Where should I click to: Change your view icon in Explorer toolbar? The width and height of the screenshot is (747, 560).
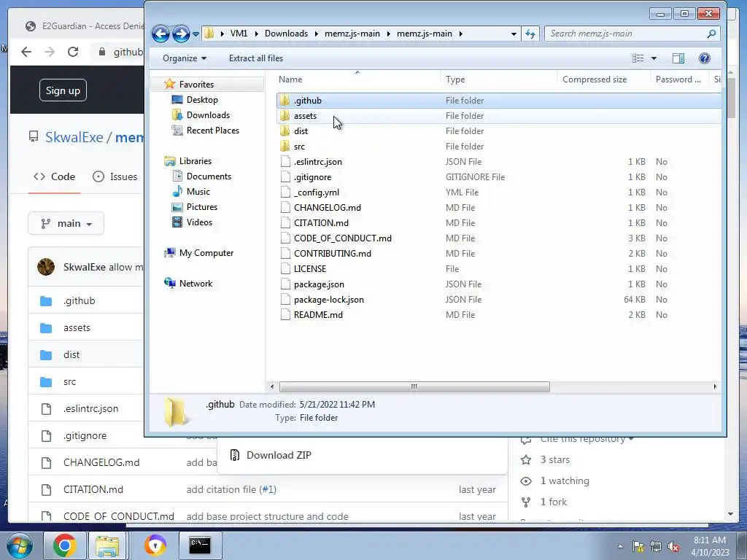coord(638,58)
